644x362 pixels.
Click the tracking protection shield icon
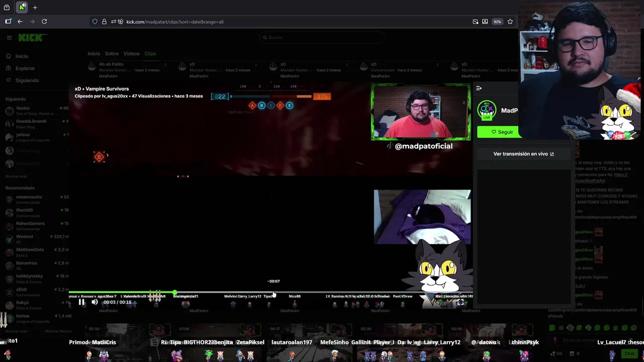pos(95,22)
